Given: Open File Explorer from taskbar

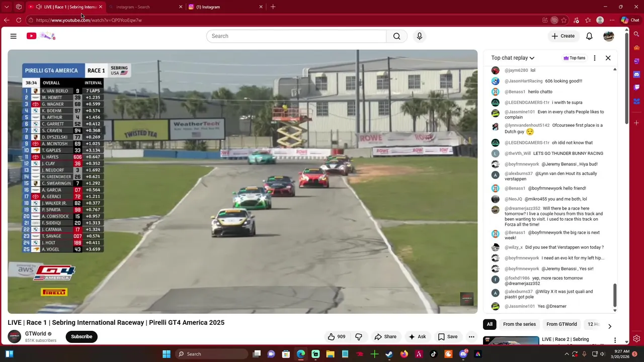Looking at the screenshot, I should (x=330, y=354).
